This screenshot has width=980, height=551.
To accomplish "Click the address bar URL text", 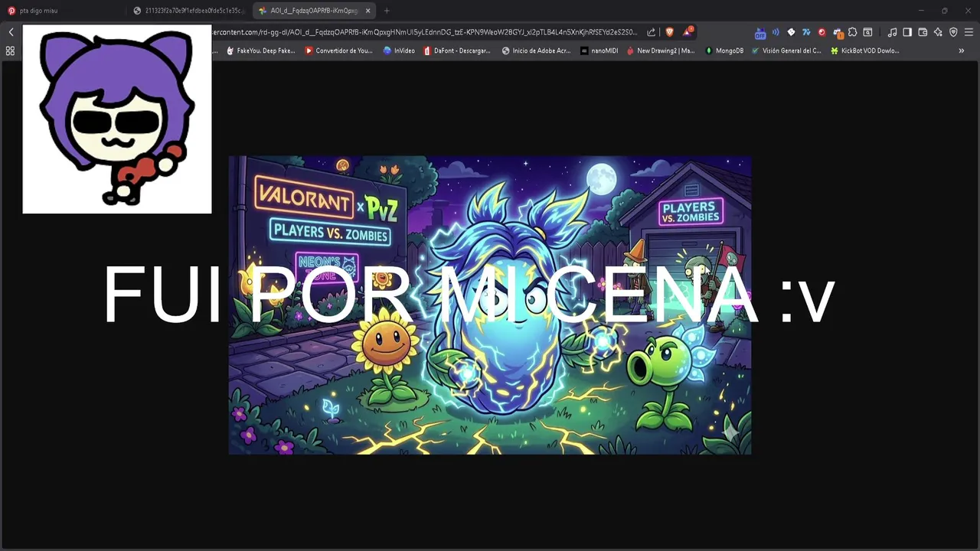I will (x=423, y=32).
